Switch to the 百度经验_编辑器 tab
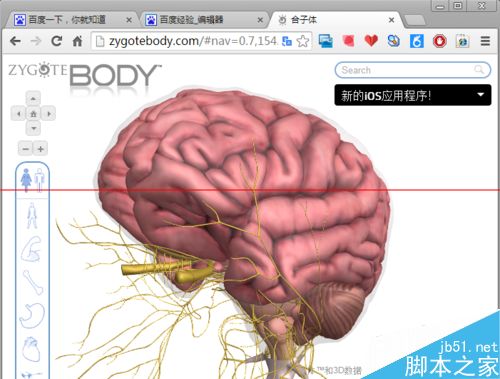The height and width of the screenshot is (379, 500). [191, 20]
